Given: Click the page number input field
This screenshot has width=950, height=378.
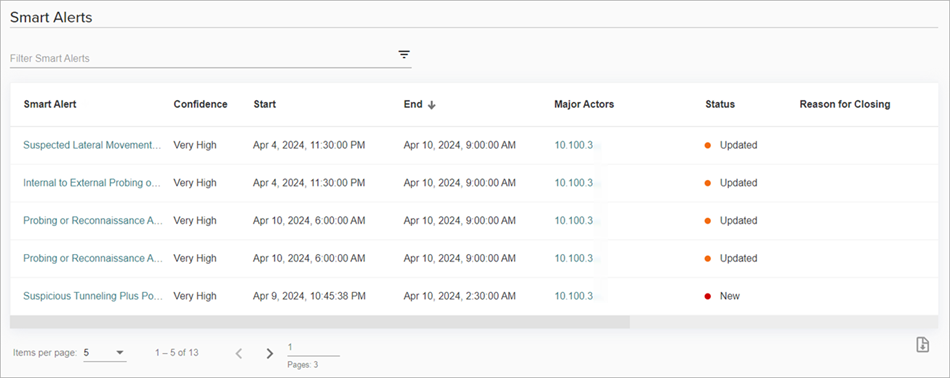Looking at the screenshot, I should coord(313,348).
